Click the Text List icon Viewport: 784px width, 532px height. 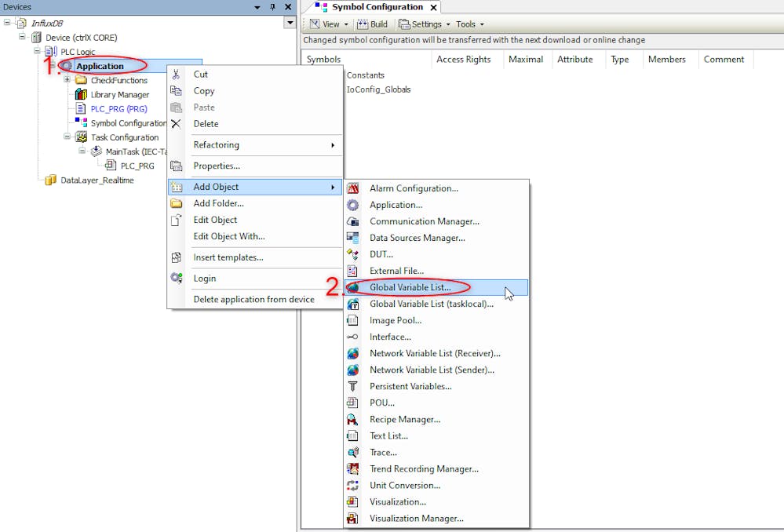[x=352, y=436]
